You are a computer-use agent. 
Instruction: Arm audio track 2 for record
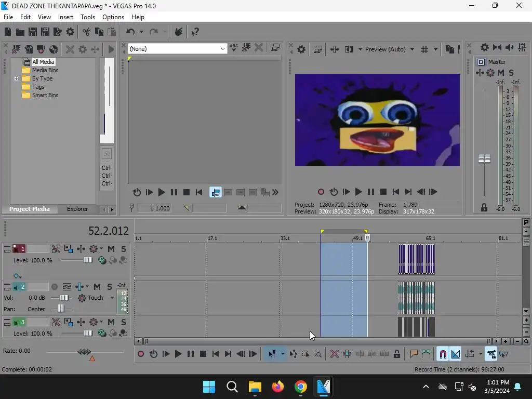point(54,287)
